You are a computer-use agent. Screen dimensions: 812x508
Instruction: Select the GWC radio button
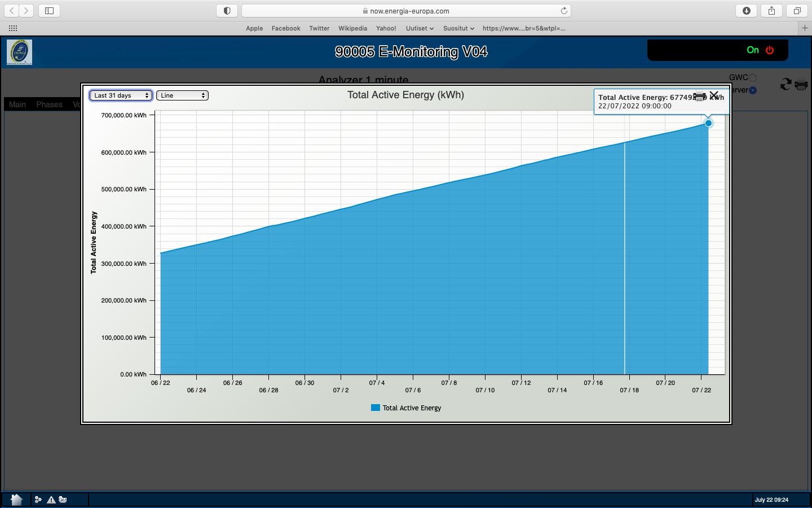coord(753,78)
